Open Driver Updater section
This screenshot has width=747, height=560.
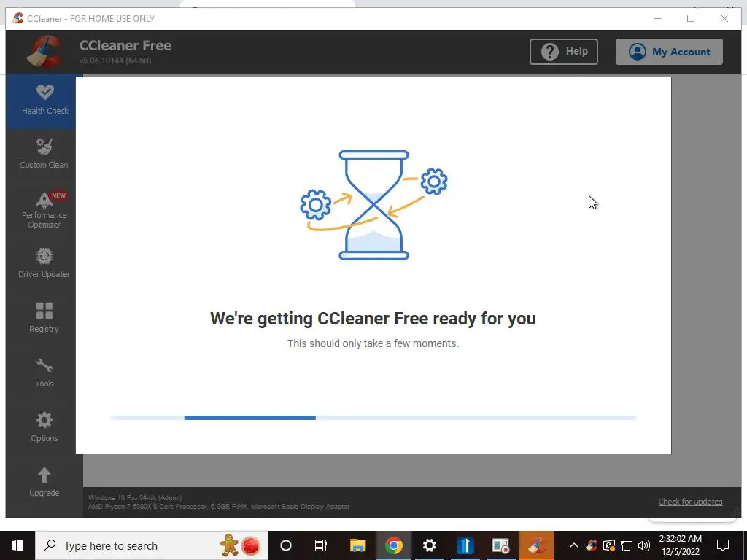tap(44, 263)
